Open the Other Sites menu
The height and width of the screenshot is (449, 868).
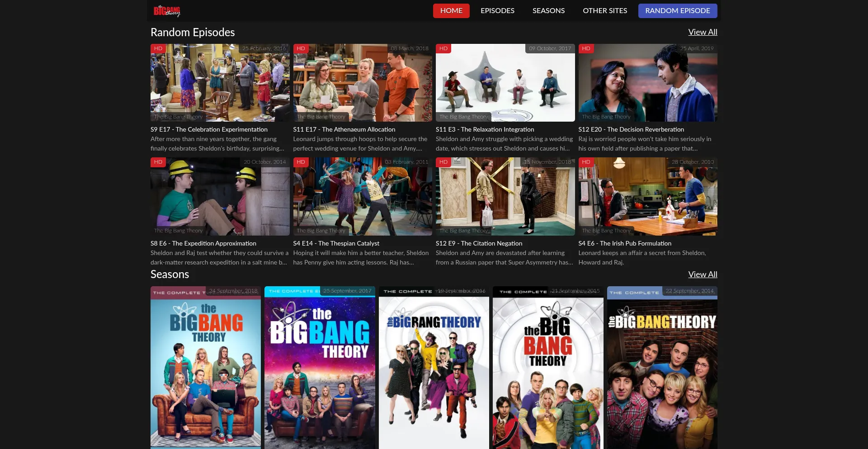click(604, 11)
